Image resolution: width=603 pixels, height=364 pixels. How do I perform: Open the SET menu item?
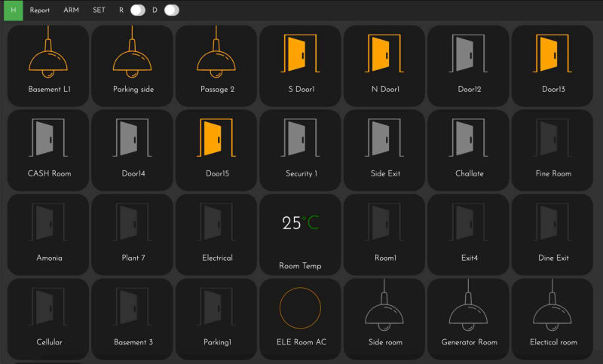pyautogui.click(x=99, y=11)
